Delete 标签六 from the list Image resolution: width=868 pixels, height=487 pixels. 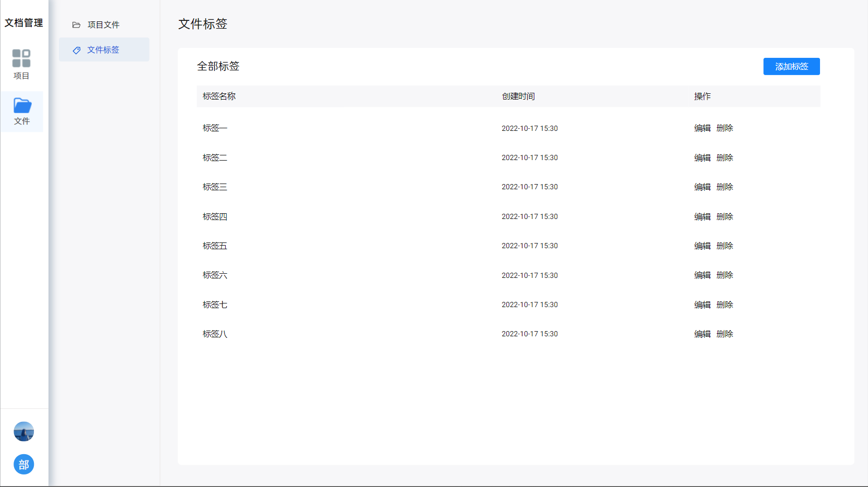(x=725, y=275)
